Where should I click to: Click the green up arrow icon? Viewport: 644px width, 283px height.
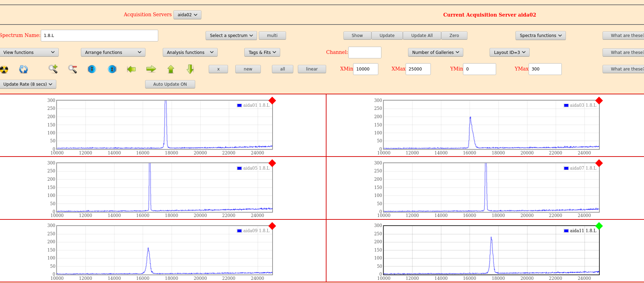tap(171, 69)
